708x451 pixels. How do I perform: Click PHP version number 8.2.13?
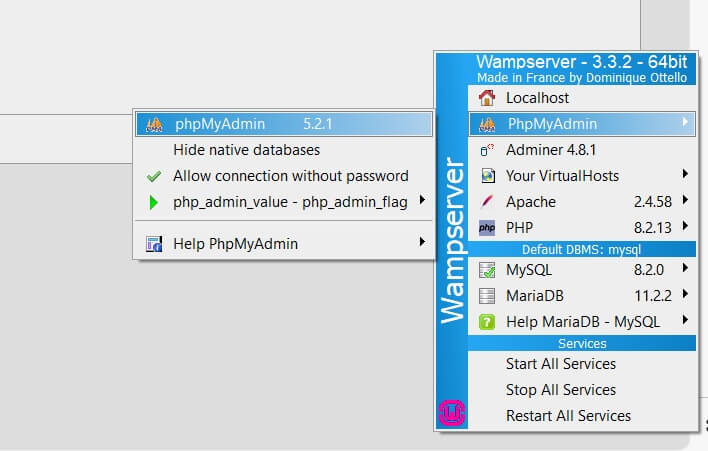(x=653, y=228)
